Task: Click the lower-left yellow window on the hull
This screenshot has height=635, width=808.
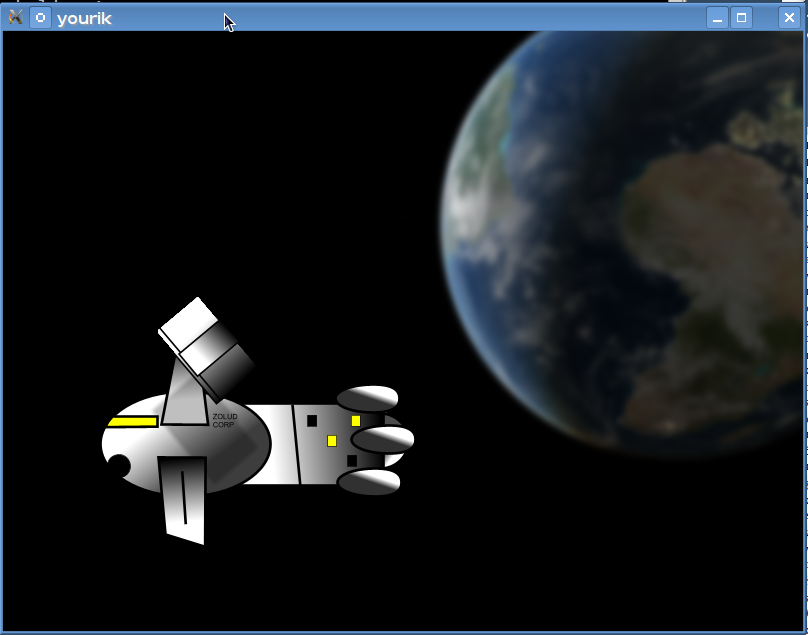Action: point(332,441)
